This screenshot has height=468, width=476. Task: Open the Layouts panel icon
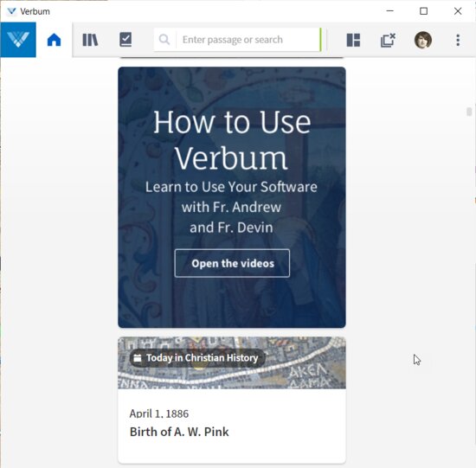tap(353, 40)
